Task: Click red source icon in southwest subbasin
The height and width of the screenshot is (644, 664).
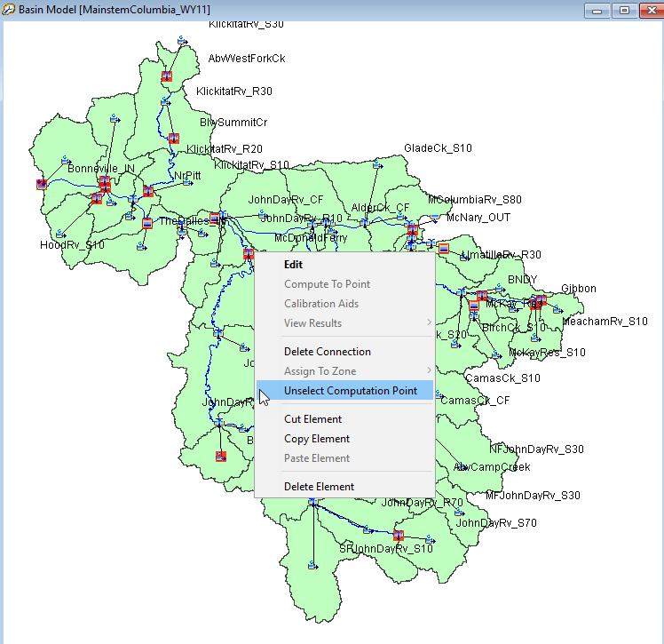Action: (x=221, y=457)
